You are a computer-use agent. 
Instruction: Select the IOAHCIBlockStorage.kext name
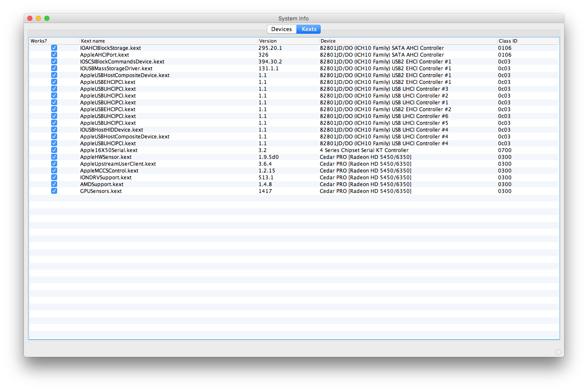coord(110,48)
